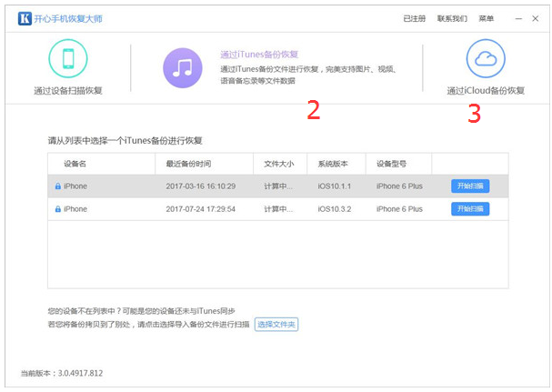Click the current version 3.0.4917.812 text
Viewport: 552px width, 392px height.
[x=62, y=373]
